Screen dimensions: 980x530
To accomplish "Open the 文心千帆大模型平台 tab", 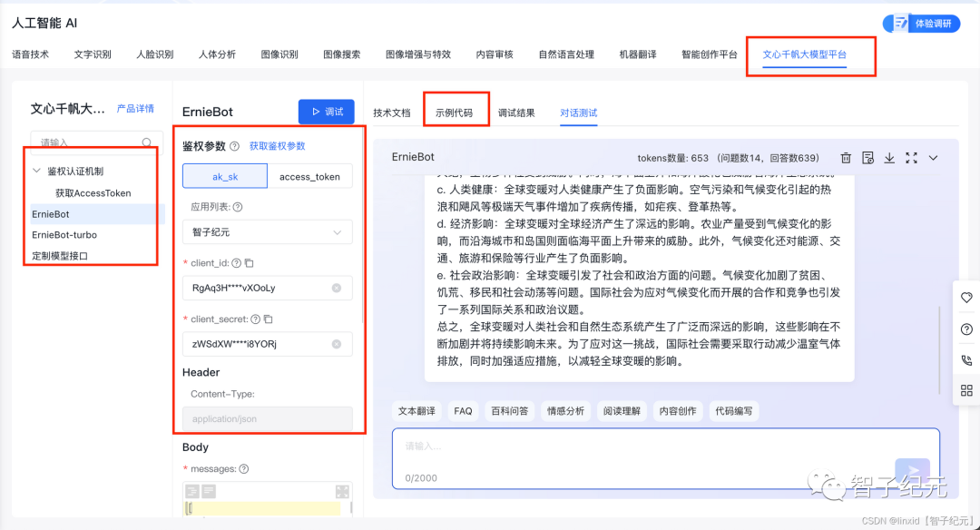I will coord(804,54).
